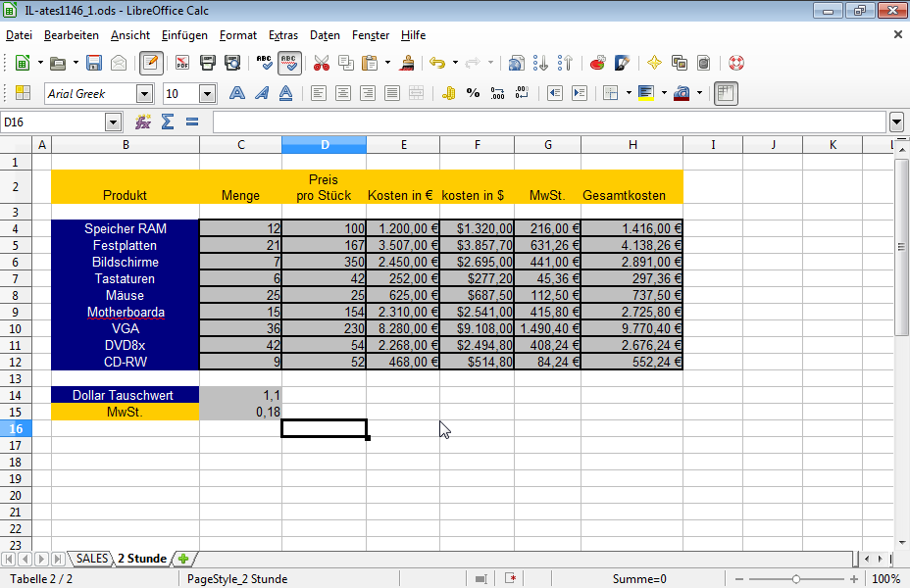
Task: Sort ascending with down-arrow icon
Action: click(x=540, y=63)
